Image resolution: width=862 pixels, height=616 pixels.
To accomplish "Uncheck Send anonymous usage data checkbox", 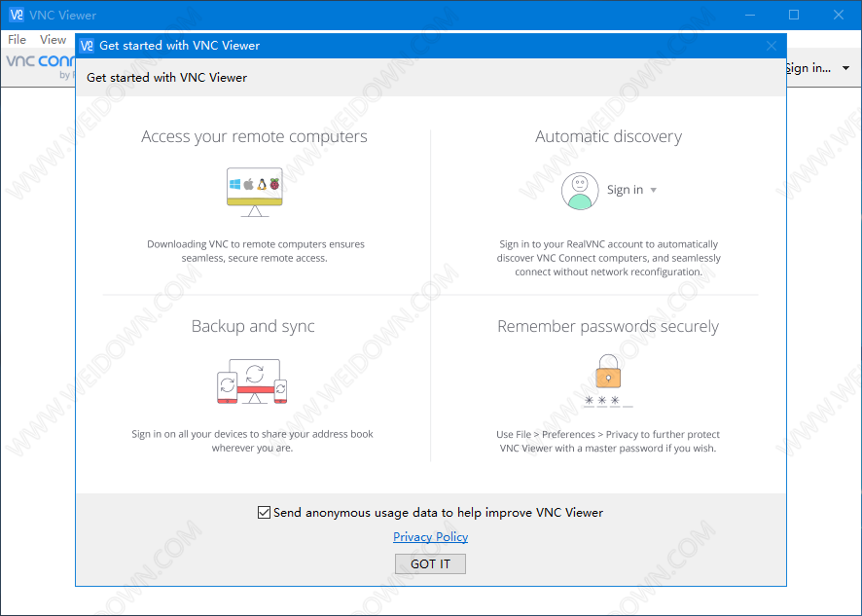I will click(264, 513).
